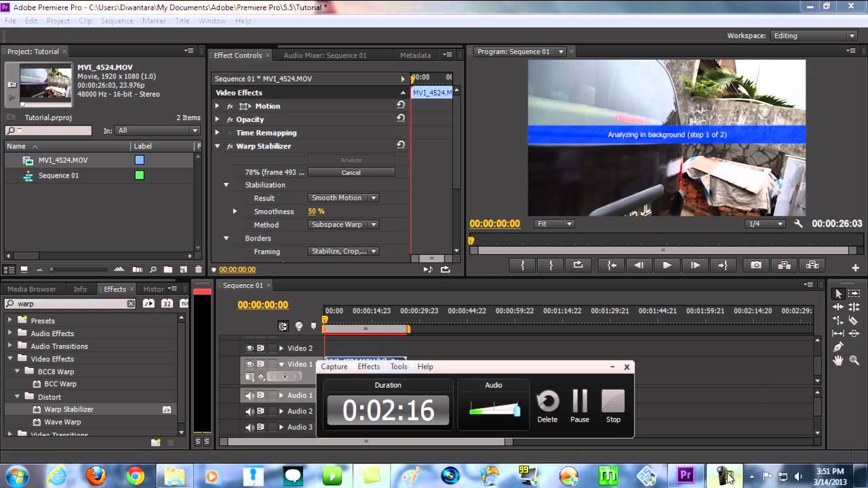Expand the Time Remapping effect
The height and width of the screenshot is (488, 868).
(x=217, y=133)
